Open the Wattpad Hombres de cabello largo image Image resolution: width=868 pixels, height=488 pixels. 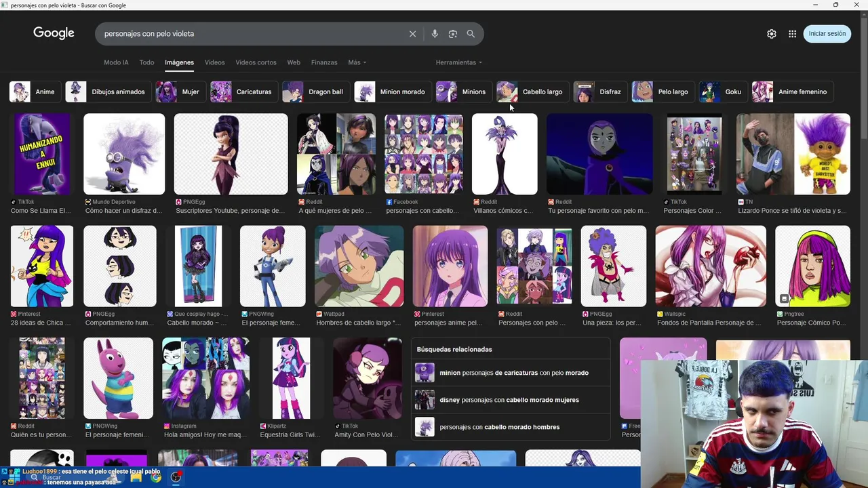pos(359,266)
